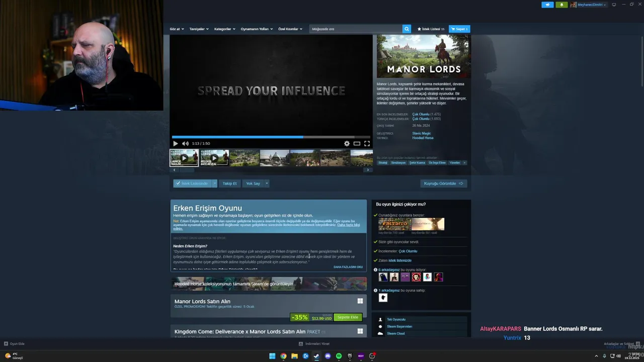Image resolution: width=644 pixels, height=362 pixels.
Task: Select the Launch Trailer thumbnail
Action: tap(184, 158)
